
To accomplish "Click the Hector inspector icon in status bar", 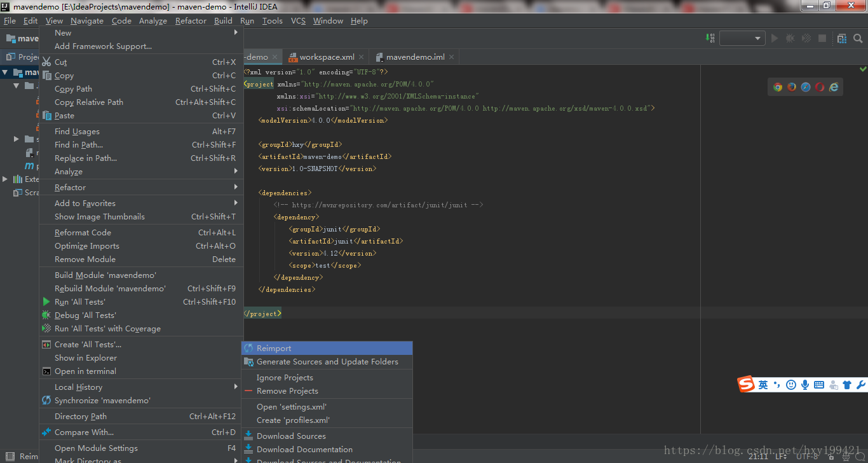I will pyautogui.click(x=846, y=456).
